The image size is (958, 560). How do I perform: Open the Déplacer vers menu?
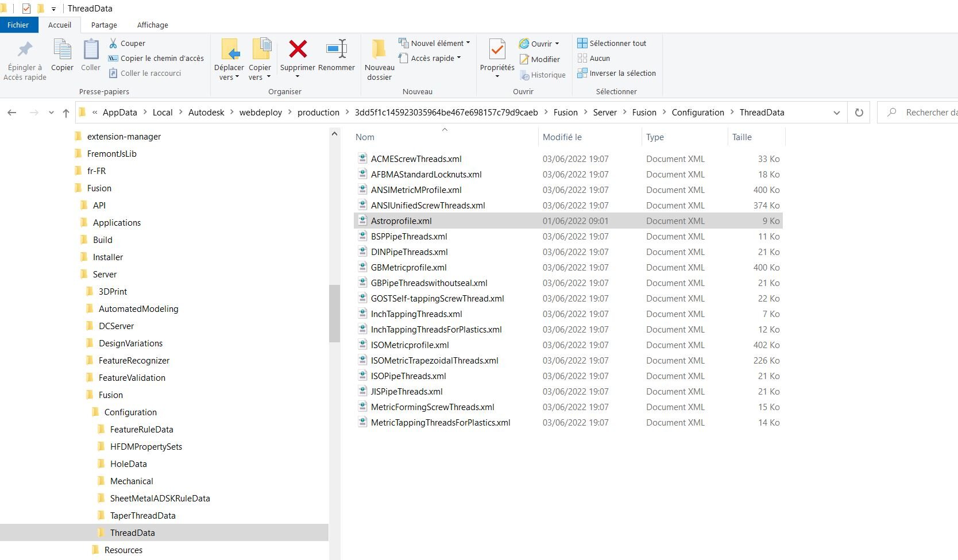point(229,60)
